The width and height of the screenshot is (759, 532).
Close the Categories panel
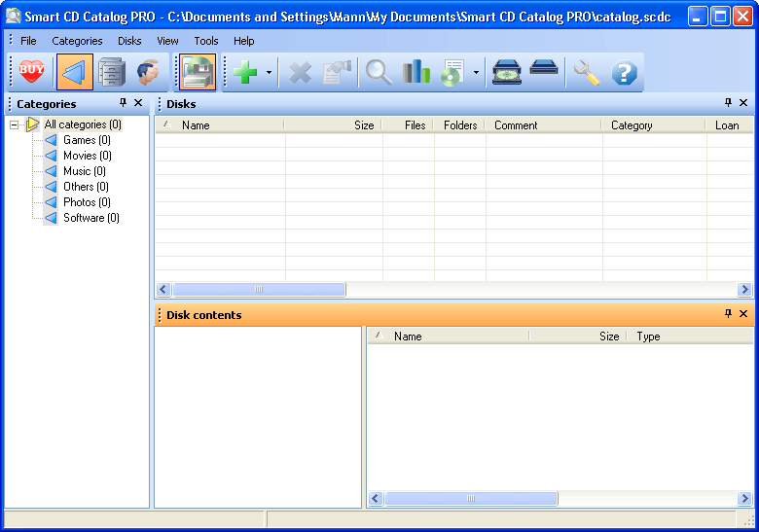[x=138, y=102]
